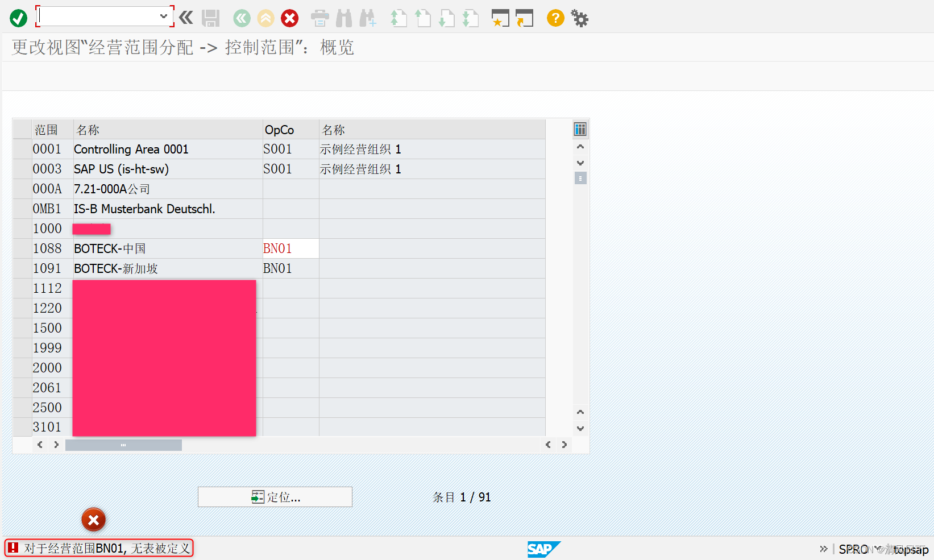Click the Save diskette icon
The height and width of the screenshot is (560, 934).
(210, 18)
